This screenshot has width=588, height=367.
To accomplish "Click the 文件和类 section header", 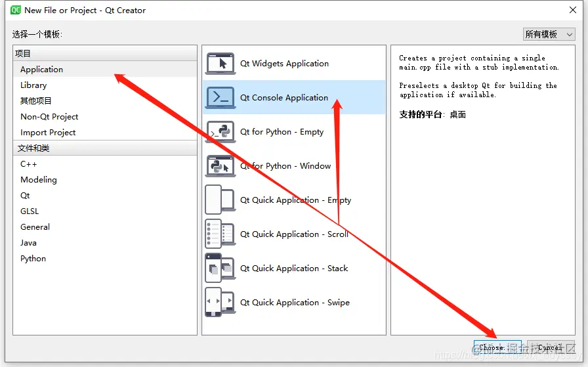I will point(105,148).
